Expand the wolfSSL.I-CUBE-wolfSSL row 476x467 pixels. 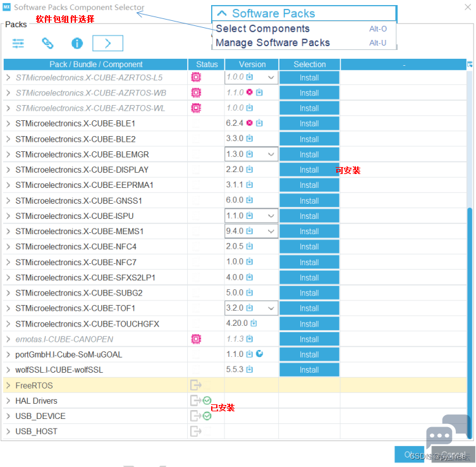(8, 370)
